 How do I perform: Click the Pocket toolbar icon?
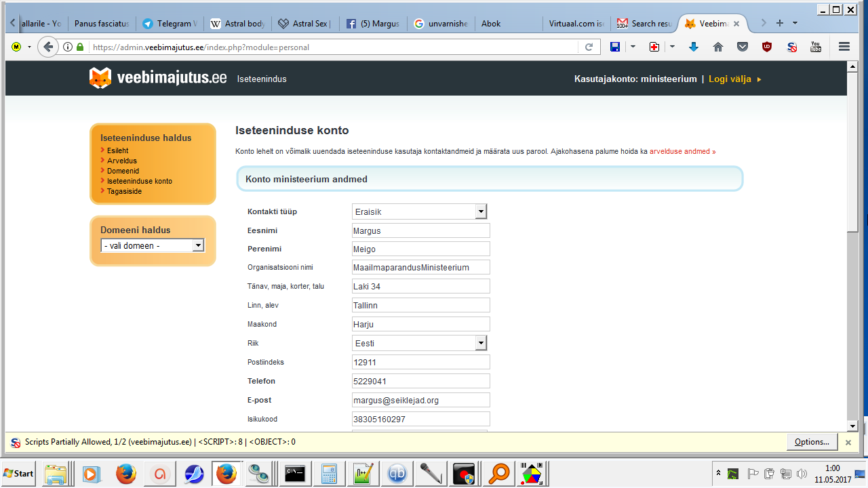tap(743, 47)
